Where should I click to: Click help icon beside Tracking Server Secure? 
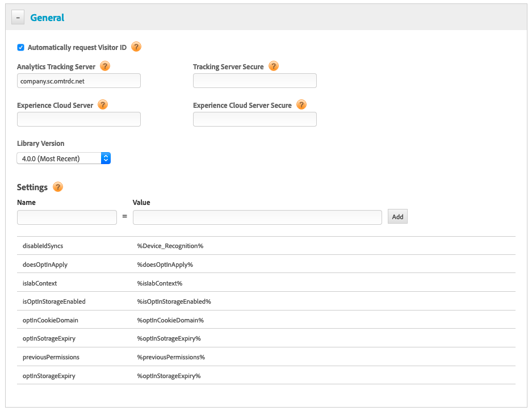point(274,66)
